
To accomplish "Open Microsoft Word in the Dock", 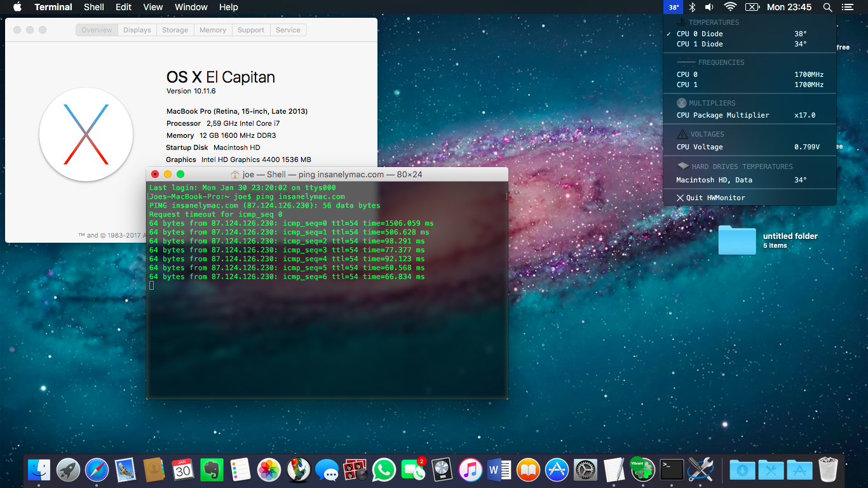I will 499,470.
